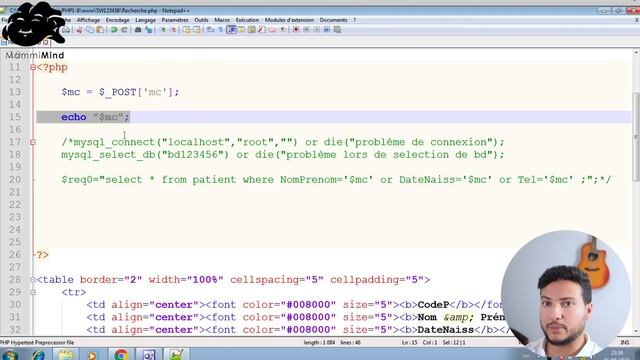Click 'length : 1 084' in status bar
The height and width of the screenshot is (360, 640).
click(x=319, y=342)
